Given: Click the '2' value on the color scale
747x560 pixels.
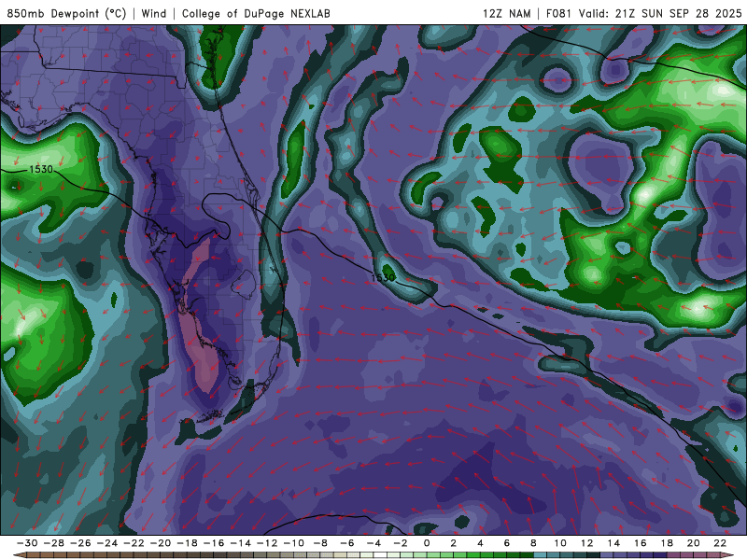Looking at the screenshot, I should click(454, 543).
